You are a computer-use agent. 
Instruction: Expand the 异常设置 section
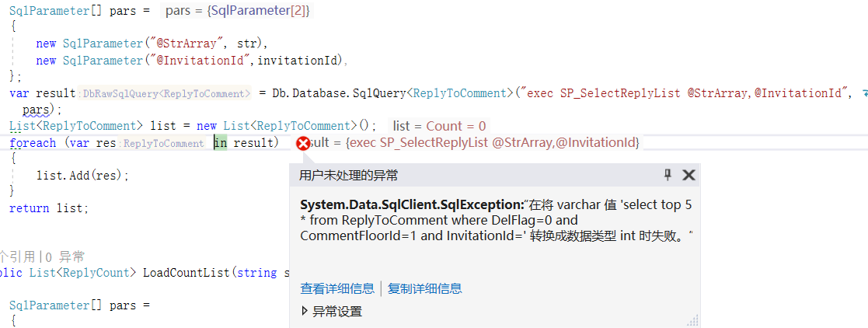coord(332,312)
